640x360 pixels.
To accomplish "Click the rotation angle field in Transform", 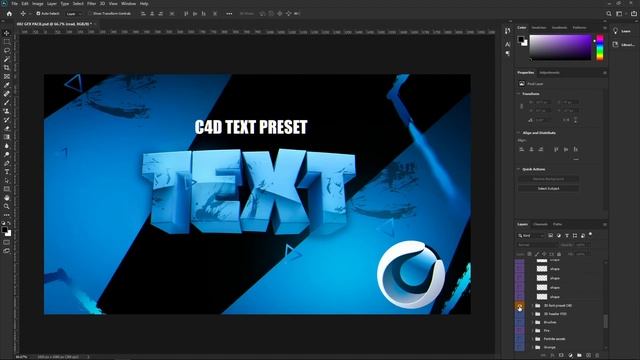I will coord(543,120).
